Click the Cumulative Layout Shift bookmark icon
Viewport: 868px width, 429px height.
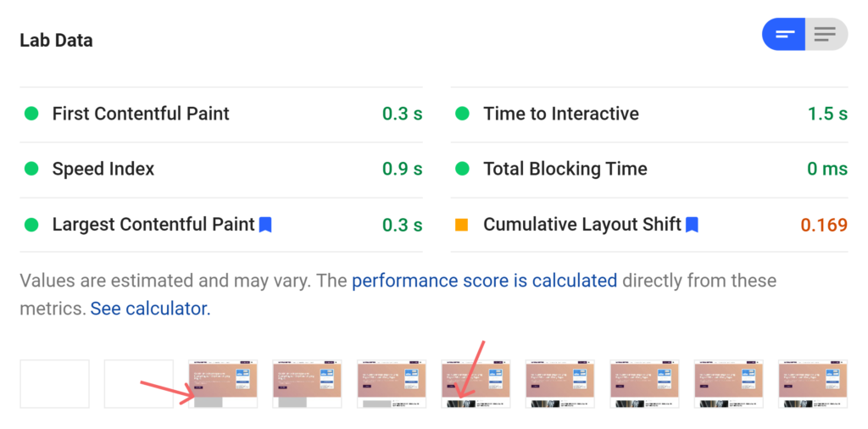[692, 225]
